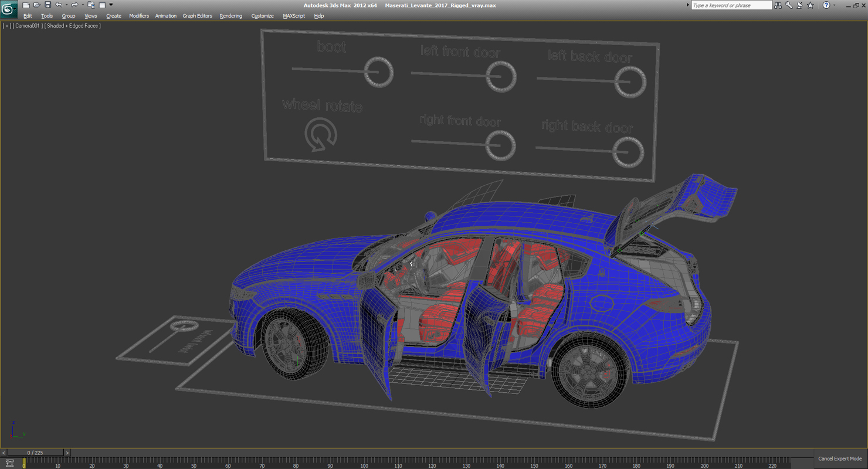
Task: Click the New Scene icon
Action: tap(26, 5)
